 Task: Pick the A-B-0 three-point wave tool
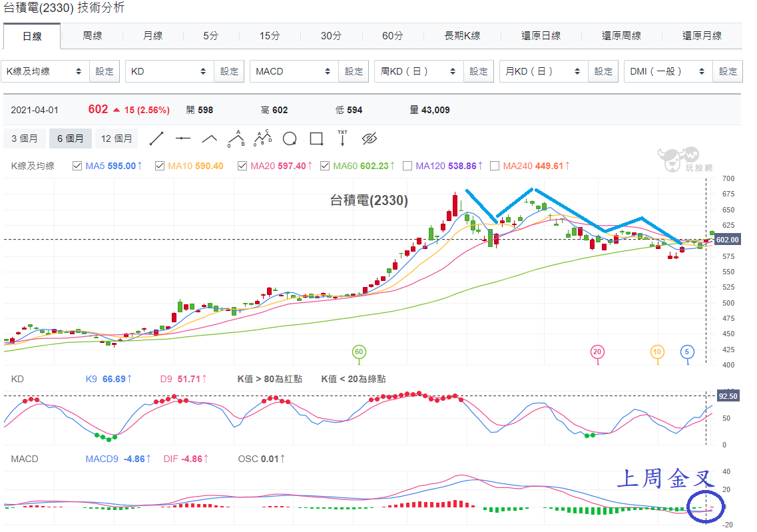click(x=236, y=138)
